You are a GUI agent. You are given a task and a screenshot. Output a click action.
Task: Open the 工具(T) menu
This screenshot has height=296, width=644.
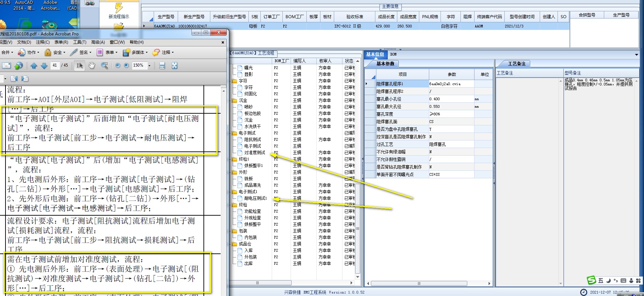click(80, 42)
